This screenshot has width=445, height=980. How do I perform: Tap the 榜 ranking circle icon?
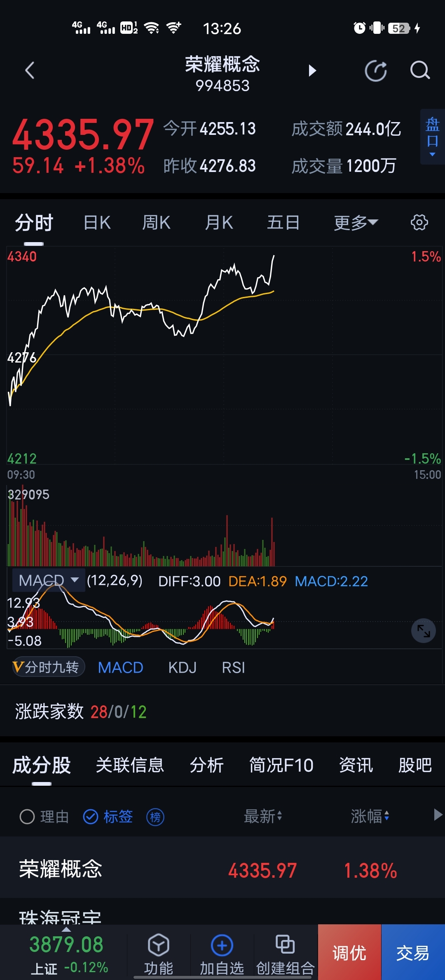point(155,817)
